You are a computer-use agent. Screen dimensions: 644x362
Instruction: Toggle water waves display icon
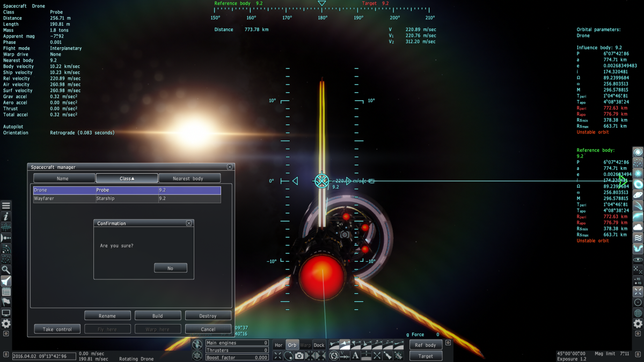pos(638,238)
